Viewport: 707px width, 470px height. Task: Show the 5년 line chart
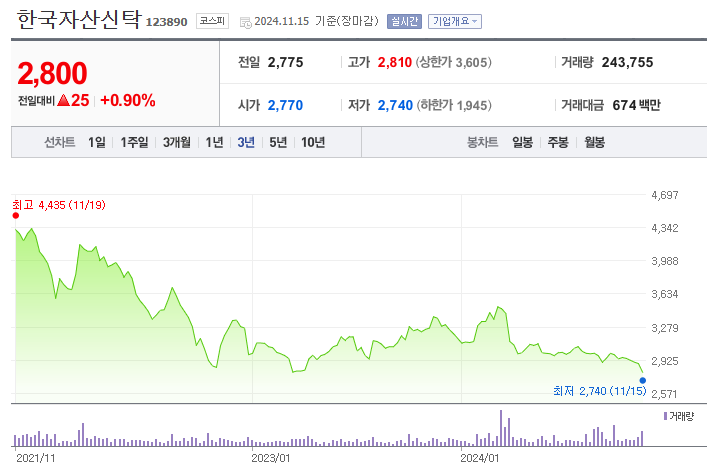click(x=278, y=143)
